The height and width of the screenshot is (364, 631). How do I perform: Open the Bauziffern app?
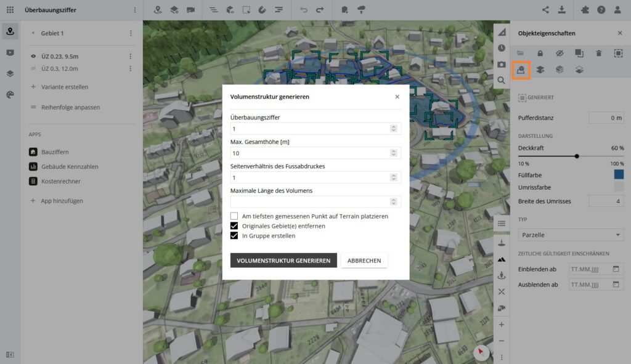point(55,152)
